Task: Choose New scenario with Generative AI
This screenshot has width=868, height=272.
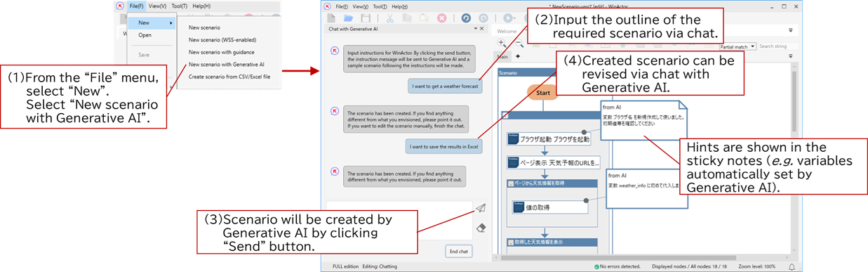Action: [x=226, y=64]
